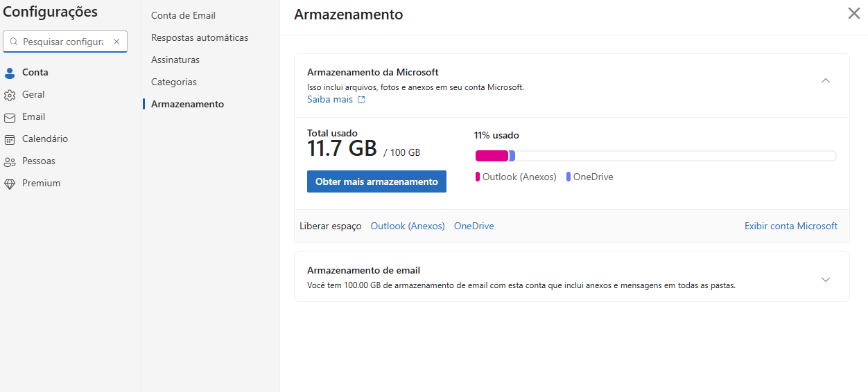
Task: Click the Conta person icon
Action: [x=10, y=73]
